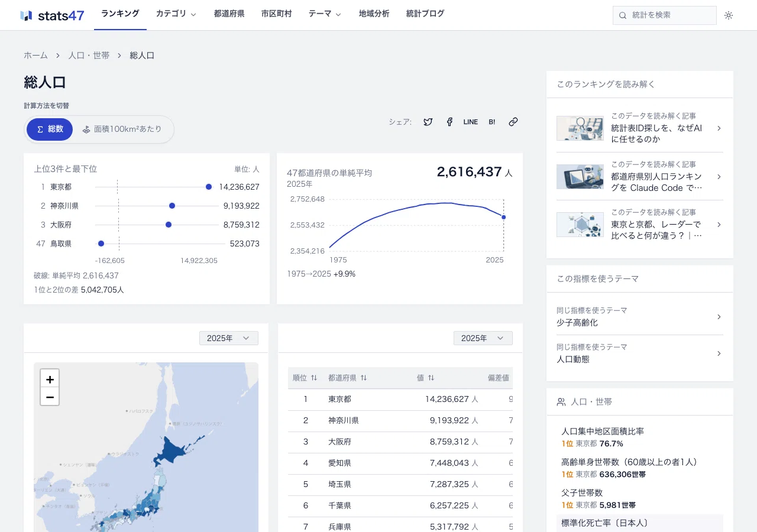Open the テーマ dropdown menu

[325, 14]
